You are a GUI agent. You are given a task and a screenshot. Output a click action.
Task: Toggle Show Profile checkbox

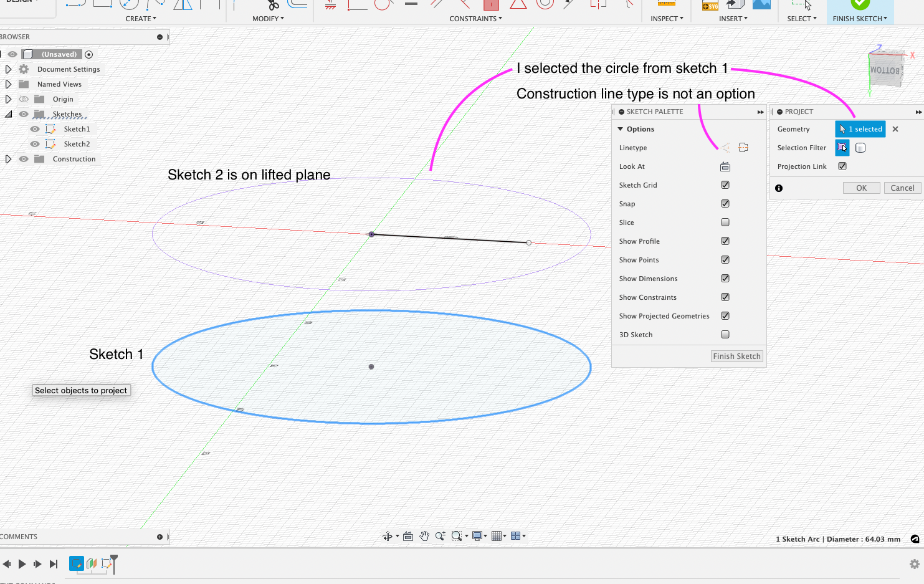[x=725, y=241]
